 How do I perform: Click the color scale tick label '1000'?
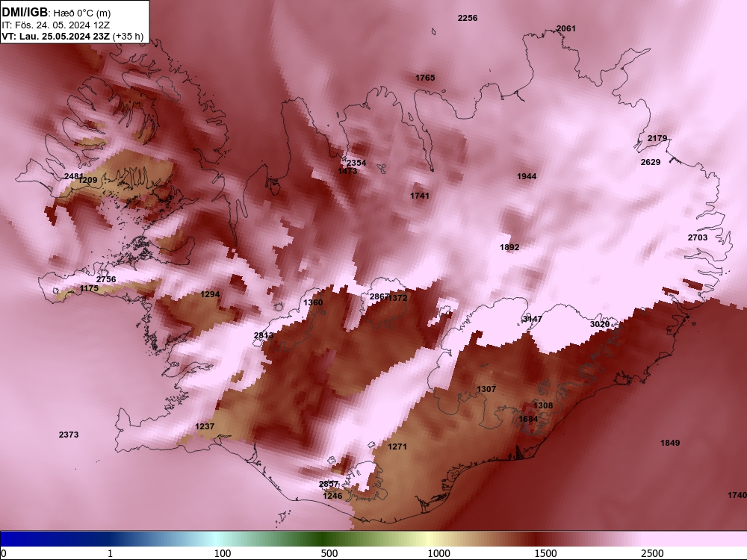click(x=438, y=553)
